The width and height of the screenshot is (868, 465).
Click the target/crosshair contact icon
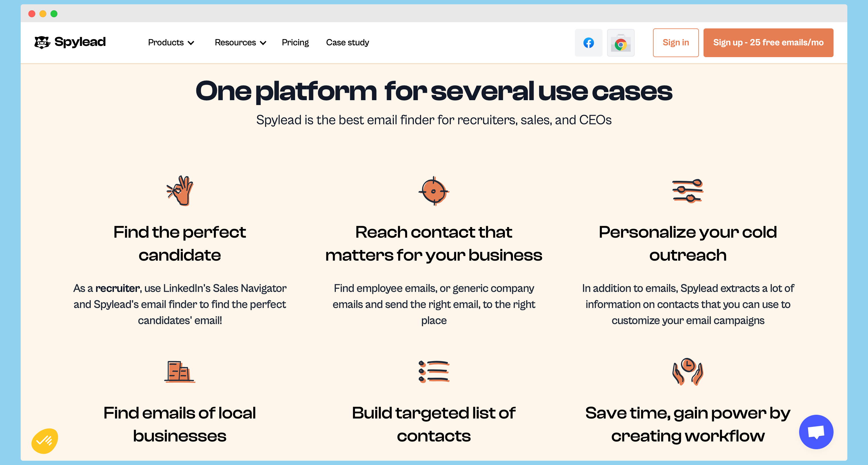(x=434, y=190)
